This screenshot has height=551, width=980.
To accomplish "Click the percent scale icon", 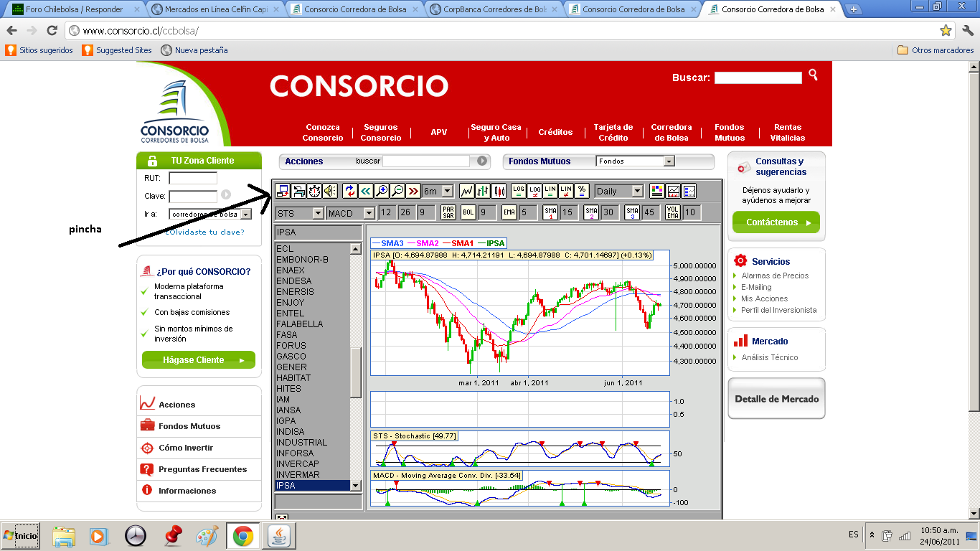I will point(582,191).
